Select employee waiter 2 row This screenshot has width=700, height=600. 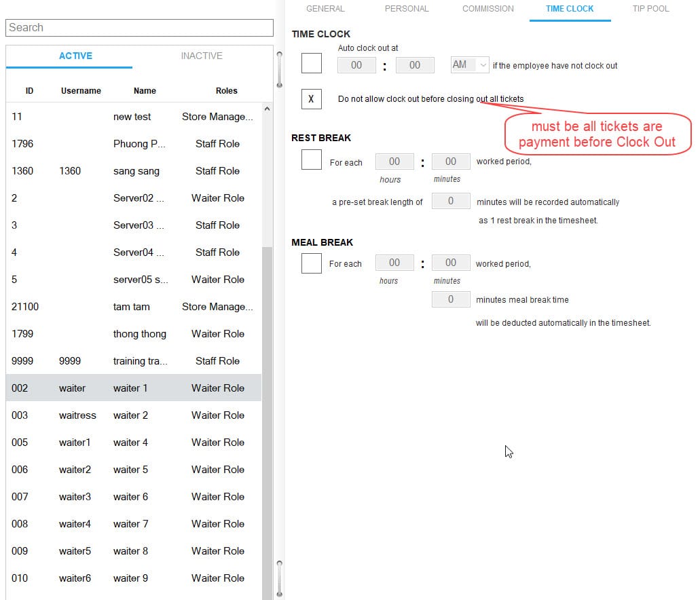[133, 415]
